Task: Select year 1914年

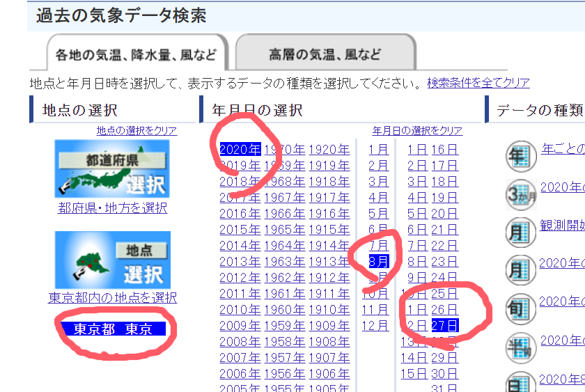Action: tap(329, 246)
